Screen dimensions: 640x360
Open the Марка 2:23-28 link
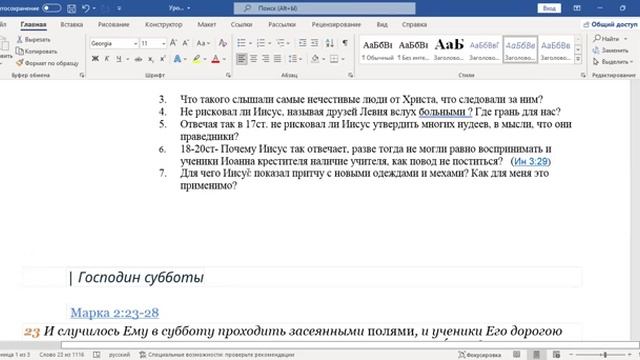click(x=115, y=313)
